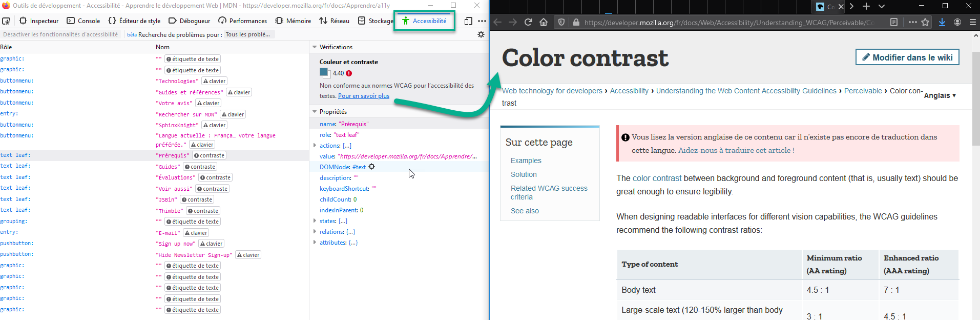Click the contrast color swatch beside 4.40
The width and height of the screenshot is (980, 320).
tap(324, 72)
